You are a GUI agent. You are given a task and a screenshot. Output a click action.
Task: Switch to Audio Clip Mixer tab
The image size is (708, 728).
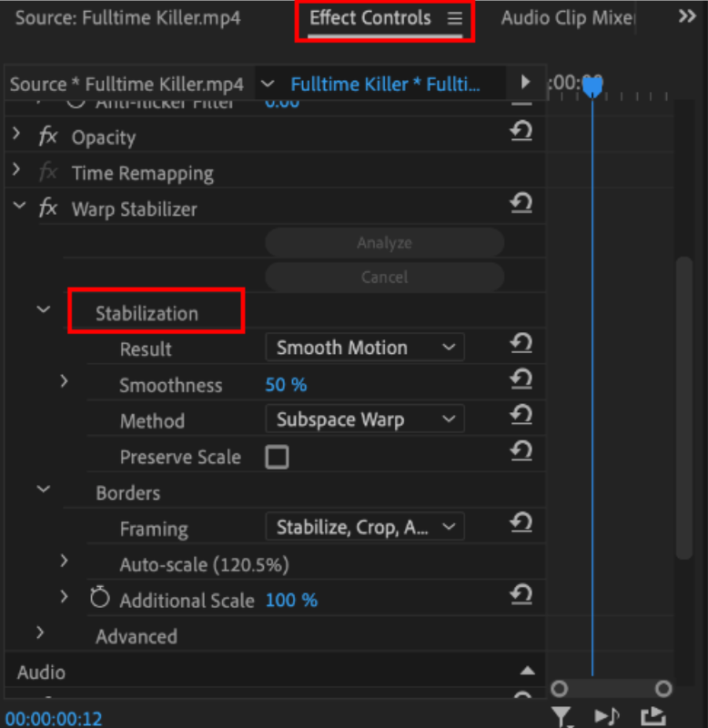pyautogui.click(x=567, y=18)
